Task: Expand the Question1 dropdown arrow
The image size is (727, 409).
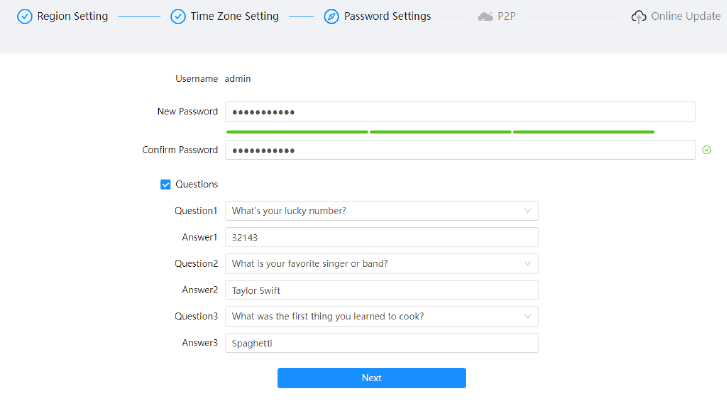Action: (x=527, y=211)
